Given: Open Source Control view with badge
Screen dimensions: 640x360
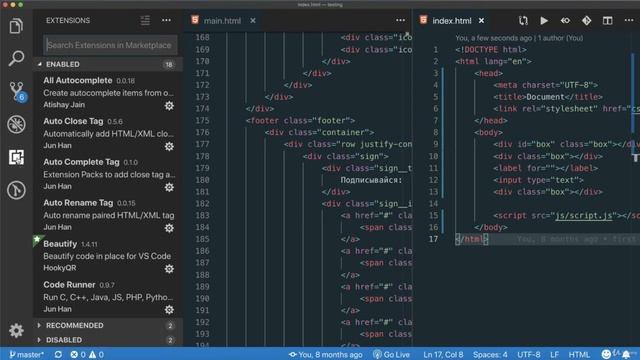Looking at the screenshot, I should tap(17, 91).
